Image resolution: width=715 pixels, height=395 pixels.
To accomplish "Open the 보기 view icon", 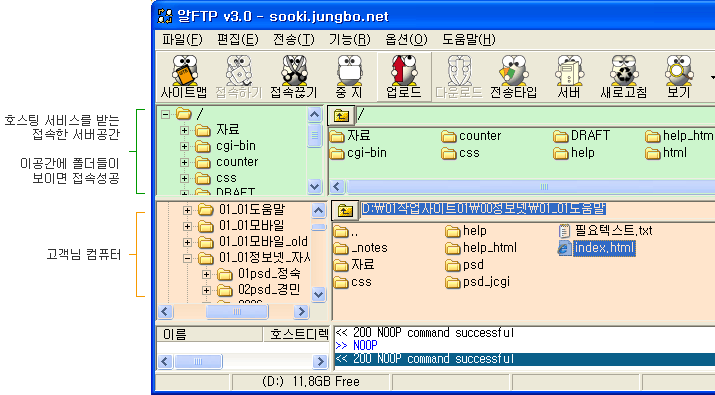I will pyautogui.click(x=679, y=77).
